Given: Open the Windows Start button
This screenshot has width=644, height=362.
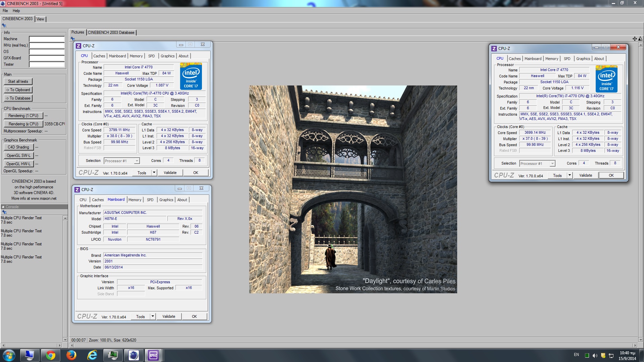Looking at the screenshot, I should click(x=9, y=355).
